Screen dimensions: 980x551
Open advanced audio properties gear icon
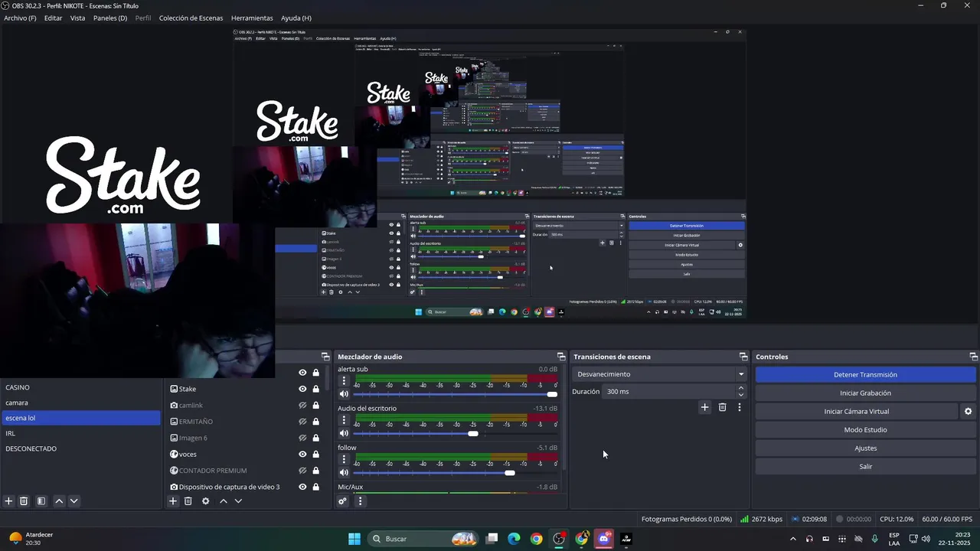(x=342, y=501)
